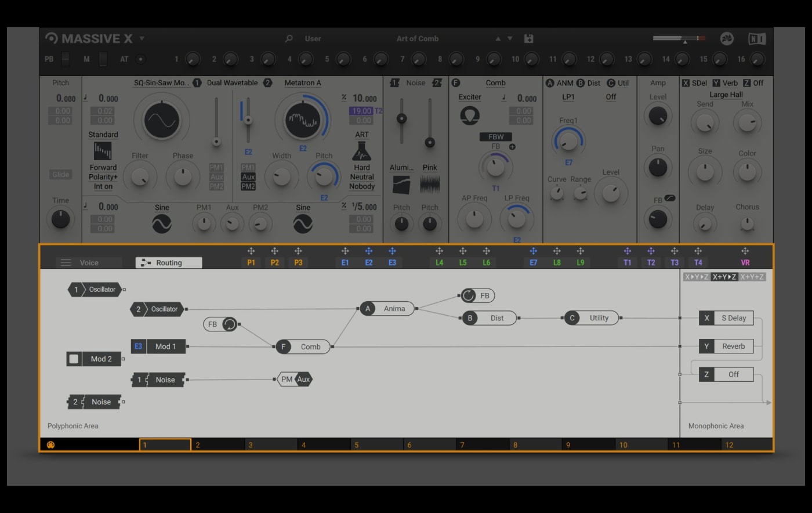Click the Reverb Y effect slot

click(726, 346)
